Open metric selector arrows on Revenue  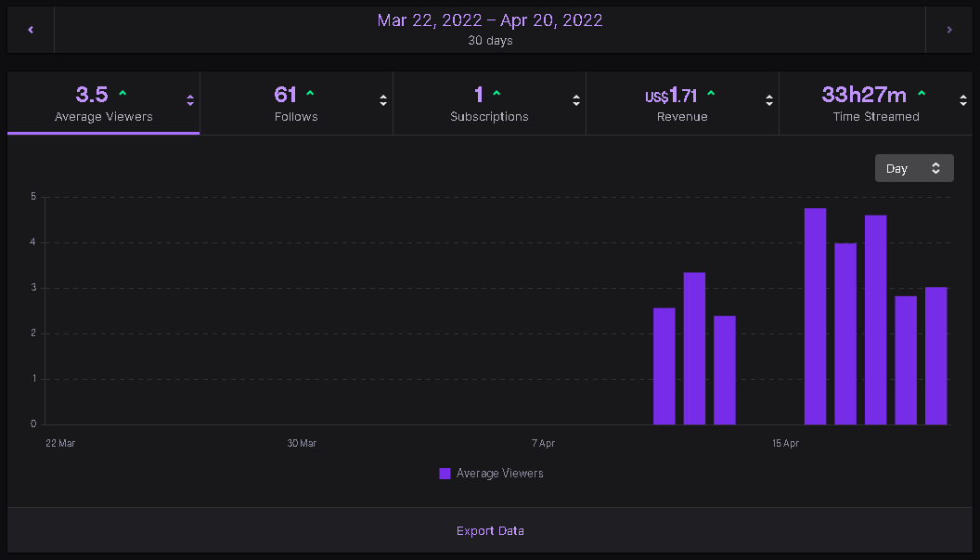pyautogui.click(x=769, y=100)
